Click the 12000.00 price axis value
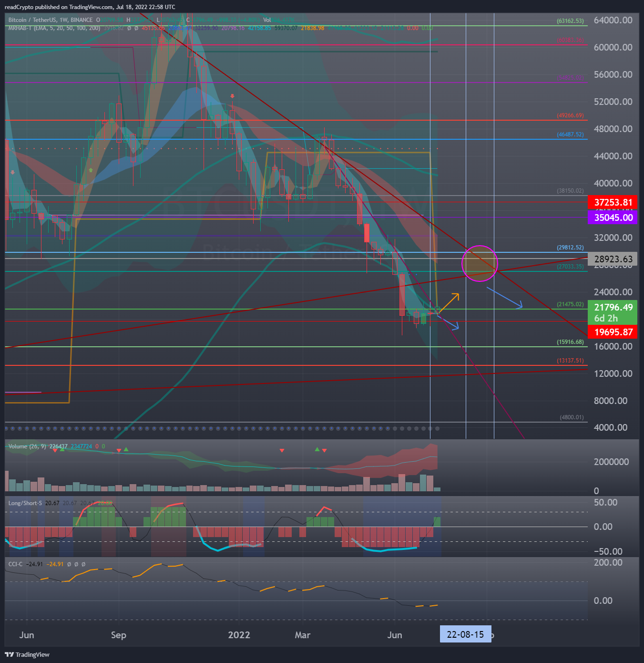Image resolution: width=644 pixels, height=663 pixels. coord(613,373)
